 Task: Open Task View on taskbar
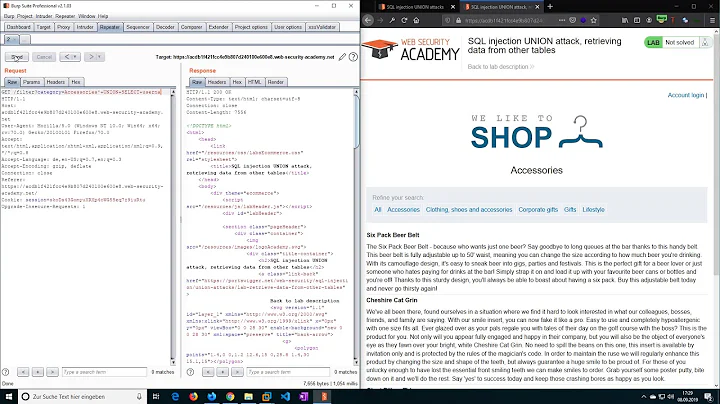pos(156,396)
